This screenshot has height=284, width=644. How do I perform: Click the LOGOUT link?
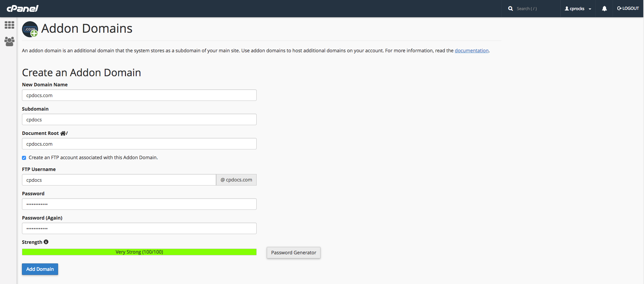pyautogui.click(x=628, y=8)
